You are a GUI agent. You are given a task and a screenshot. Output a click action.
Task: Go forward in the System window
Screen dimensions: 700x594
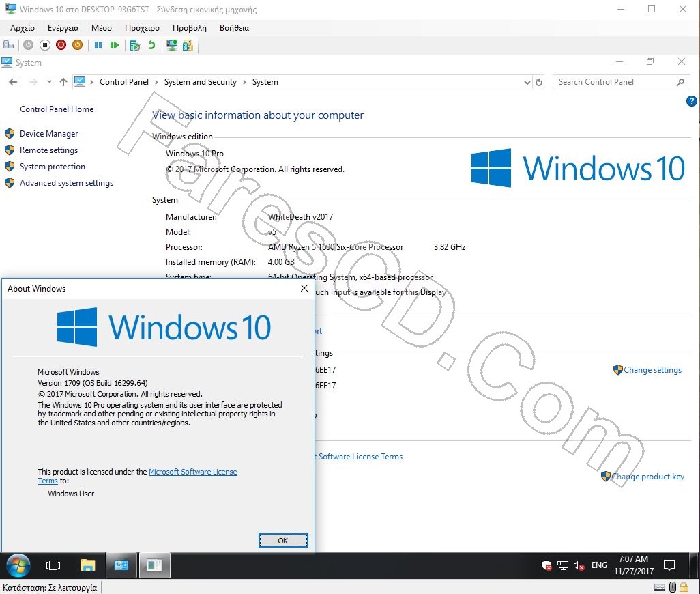(33, 82)
